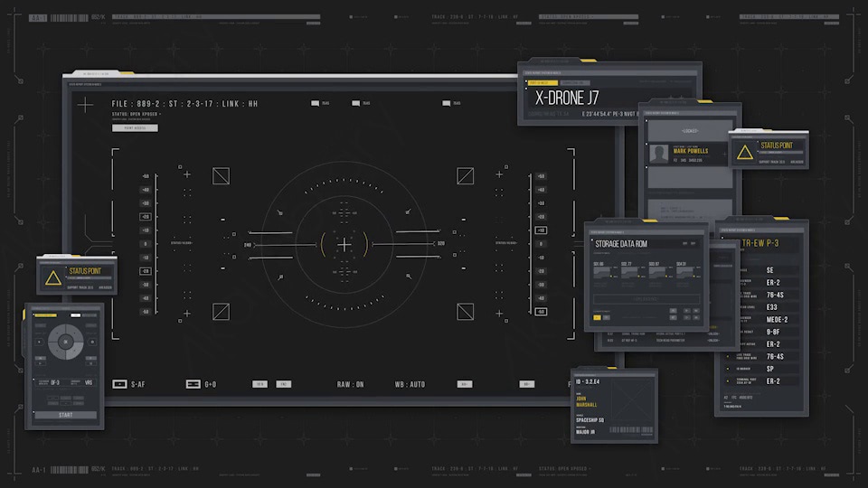868x488 pixels.
Task: Click the warning triangle in the STATUS POINT panel above the control pad
Action: point(53,277)
